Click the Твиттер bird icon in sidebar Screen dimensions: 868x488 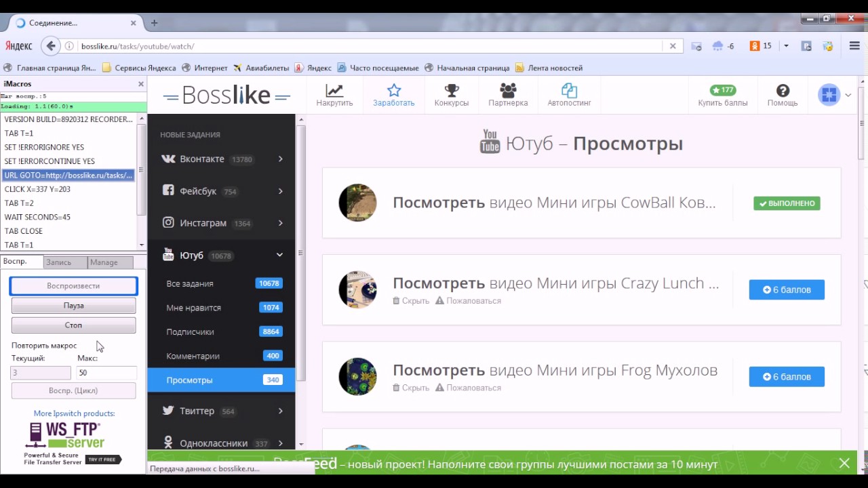pyautogui.click(x=168, y=411)
